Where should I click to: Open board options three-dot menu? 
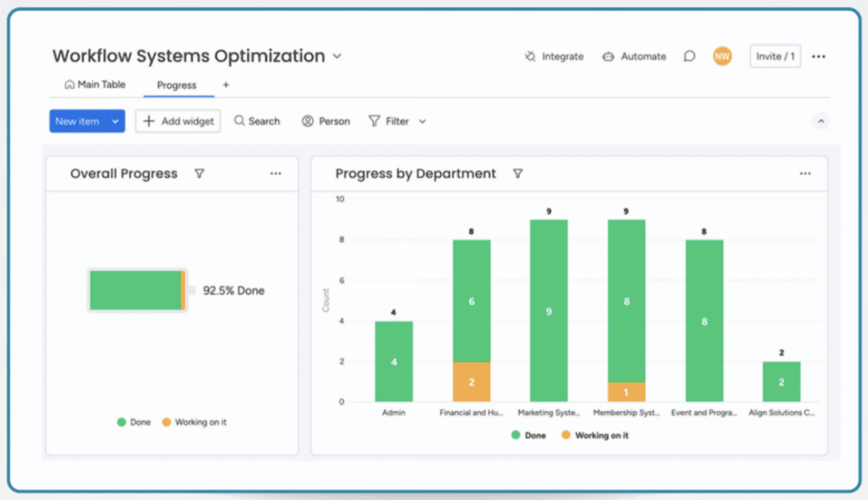click(818, 57)
